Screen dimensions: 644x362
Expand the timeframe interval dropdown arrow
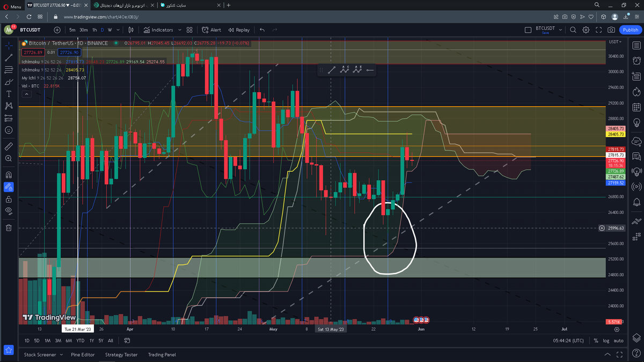click(118, 30)
